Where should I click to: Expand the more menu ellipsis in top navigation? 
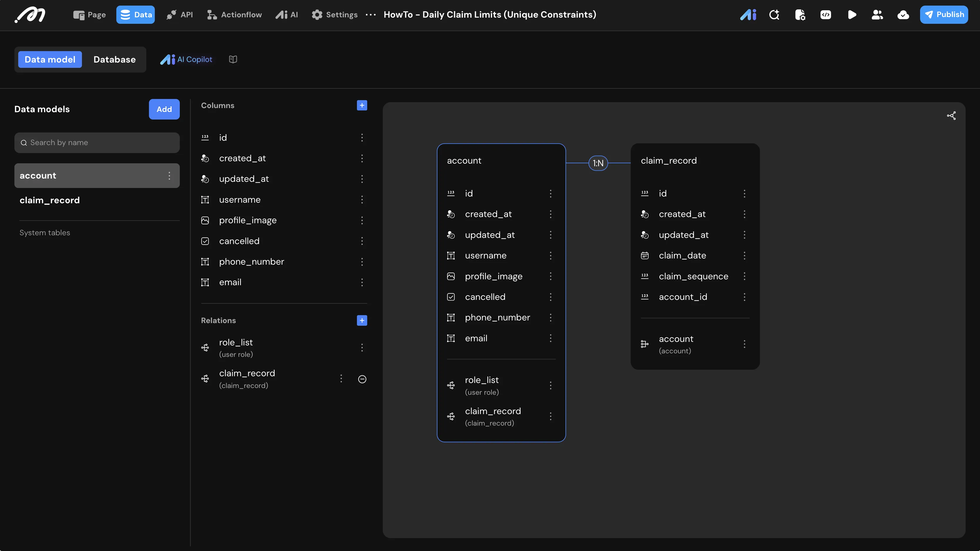(x=370, y=15)
